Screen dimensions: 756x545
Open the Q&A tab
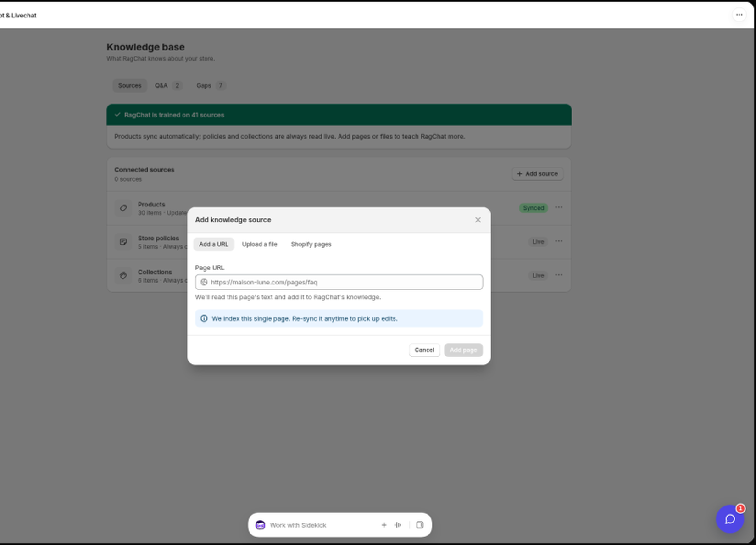[x=168, y=85]
